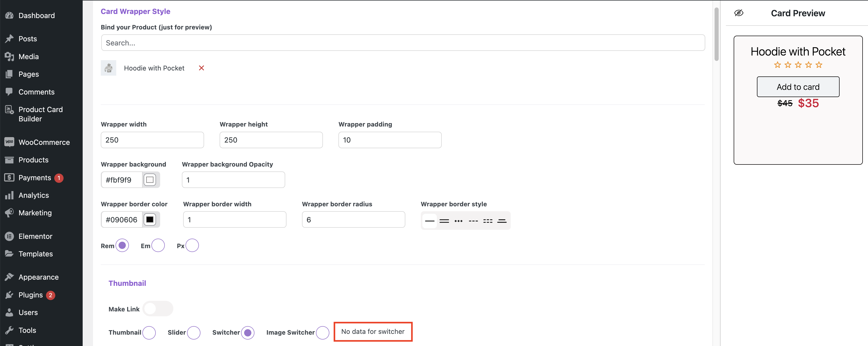Image resolution: width=868 pixels, height=346 pixels.
Task: Click the Media library icon
Action: click(x=10, y=57)
